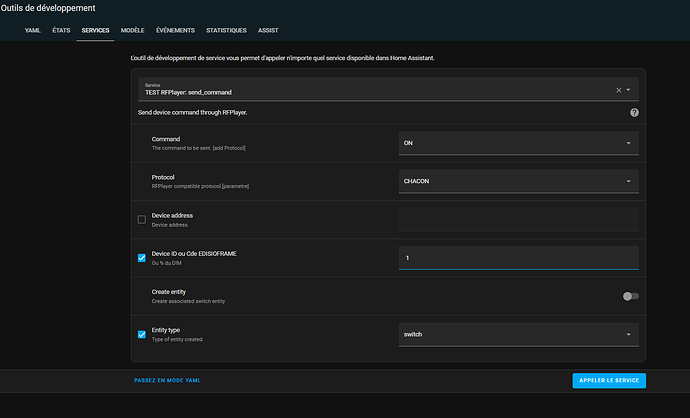This screenshot has height=418, width=690.
Task: Uncheck the Device ID ou Cde EDISIOFRAME checkbox
Action: click(x=142, y=258)
